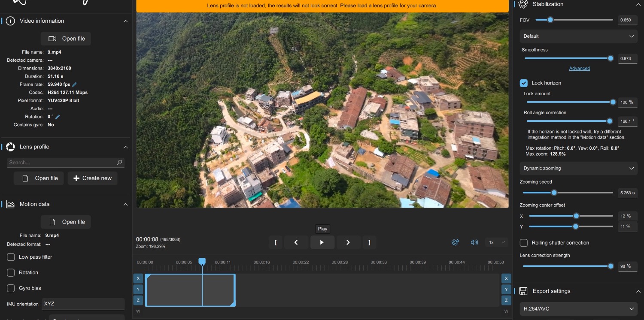Step to previous frame
The image size is (644, 320).
pyautogui.click(x=296, y=242)
